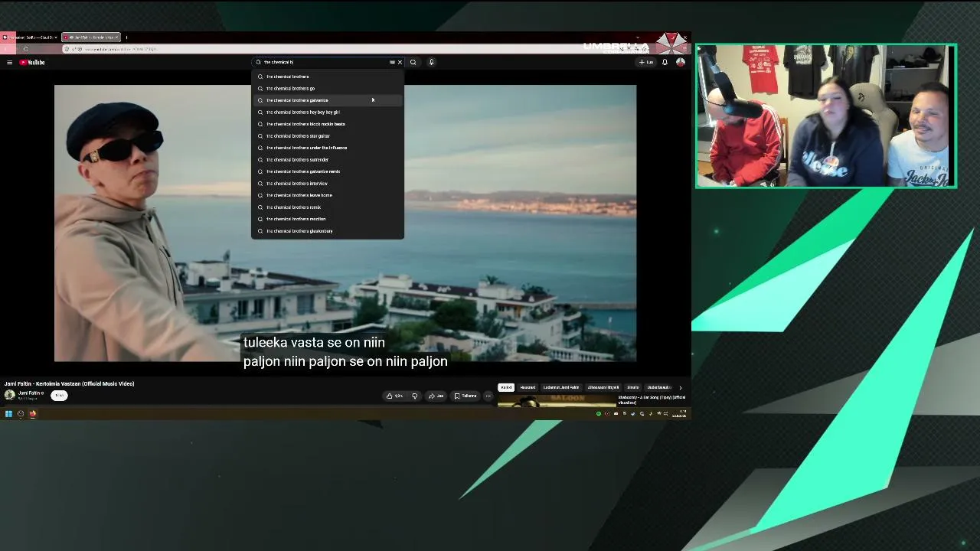Open more actions three-dot menu
The width and height of the screenshot is (980, 551).
tap(488, 396)
